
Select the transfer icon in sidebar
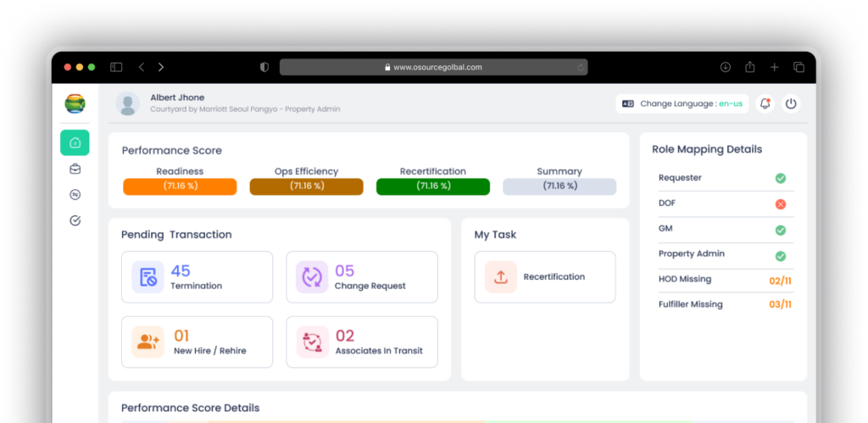point(75,194)
